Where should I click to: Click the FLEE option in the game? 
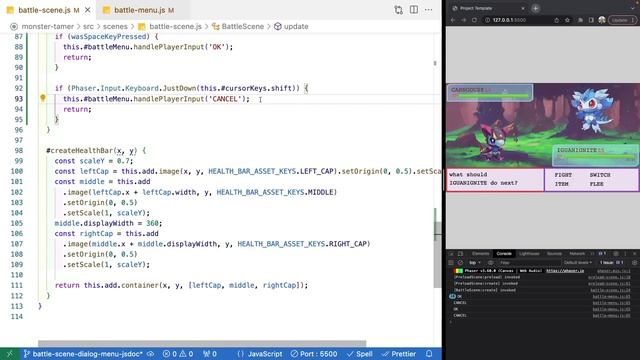596,184
